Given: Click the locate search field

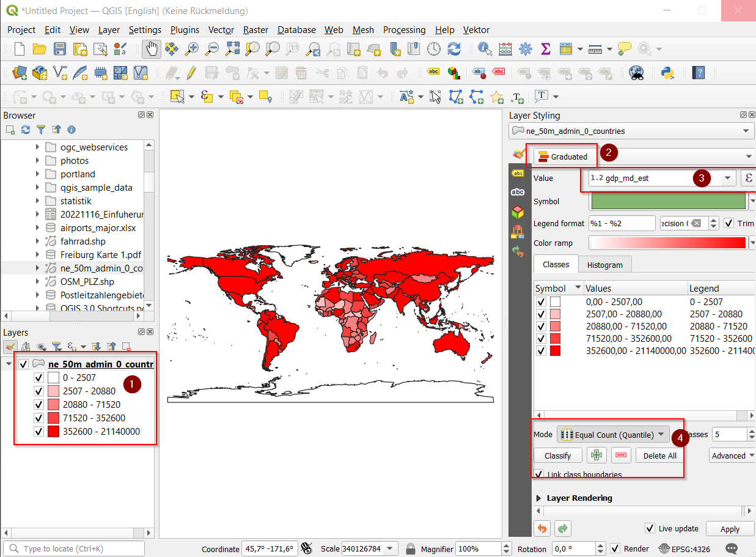Looking at the screenshot, I should (73, 548).
